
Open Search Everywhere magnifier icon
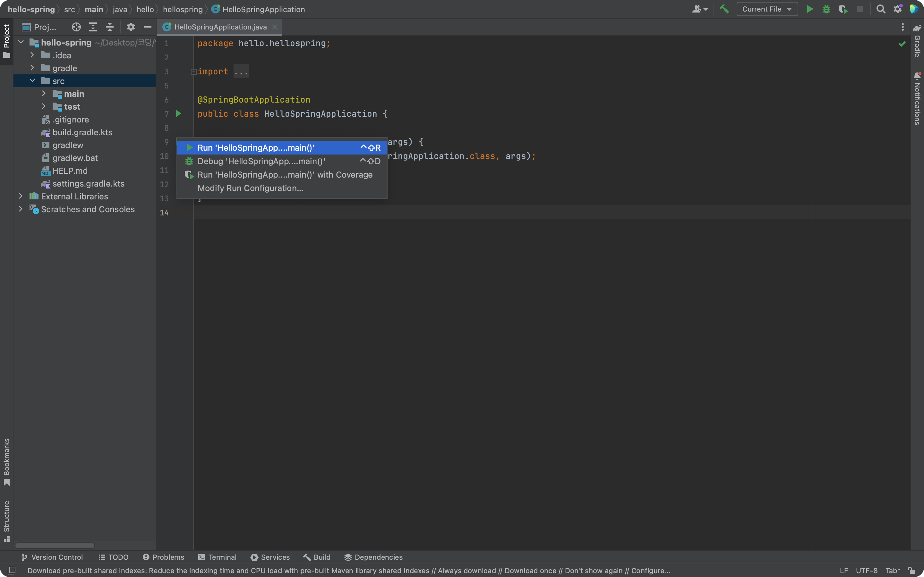click(880, 9)
